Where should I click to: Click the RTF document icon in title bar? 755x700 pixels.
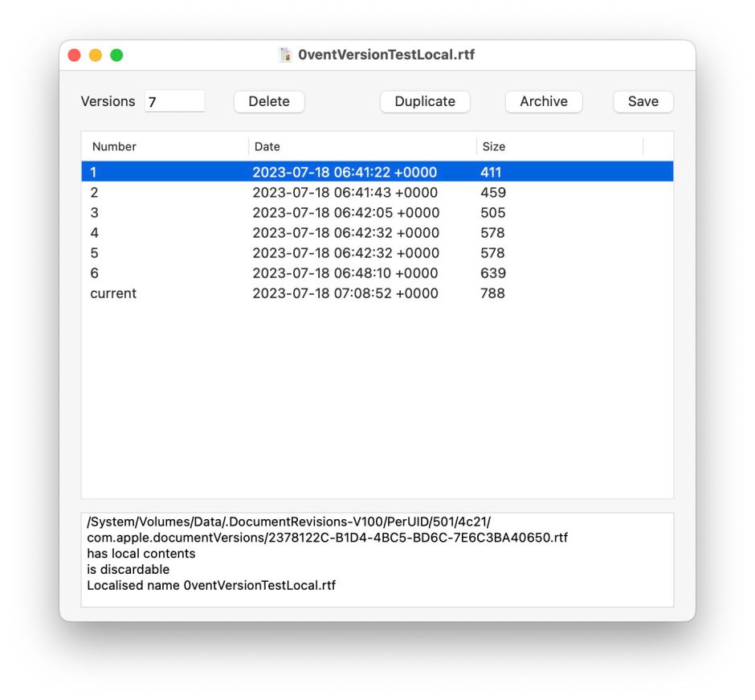(285, 55)
